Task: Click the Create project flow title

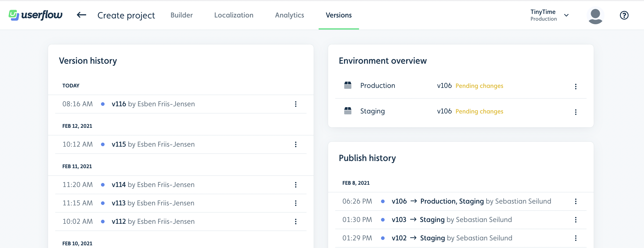Action: (x=126, y=15)
